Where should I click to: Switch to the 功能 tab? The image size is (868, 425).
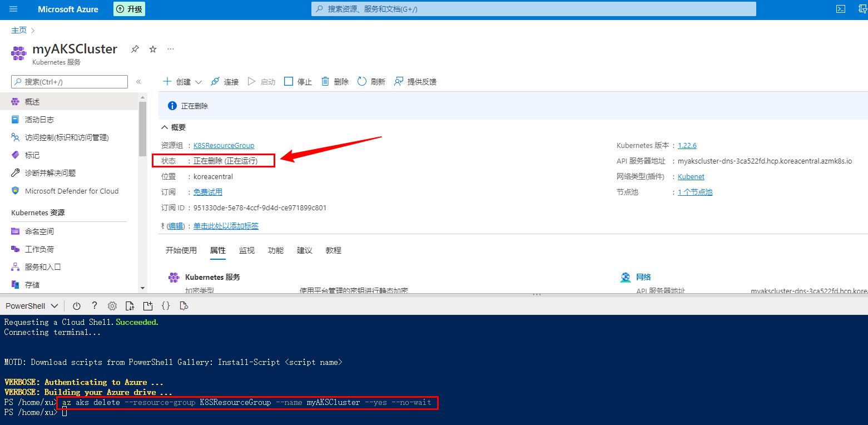tap(276, 250)
